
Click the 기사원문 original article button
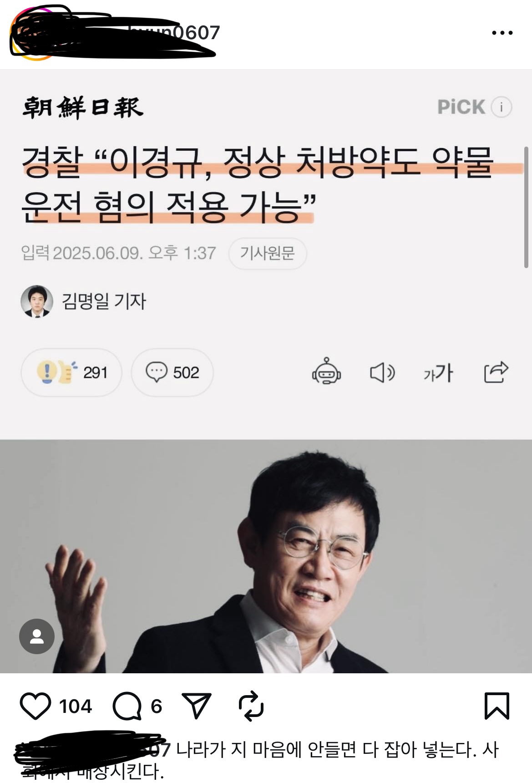tap(267, 253)
